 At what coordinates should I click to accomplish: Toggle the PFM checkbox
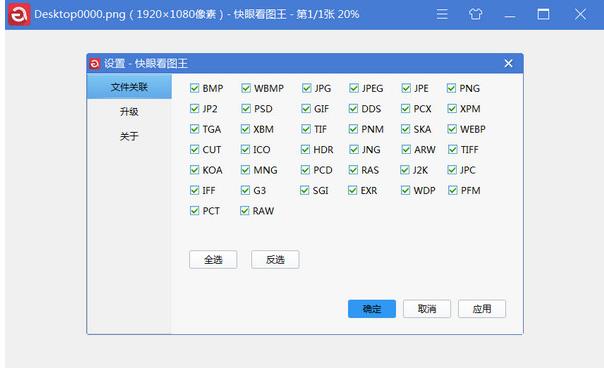coord(453,190)
